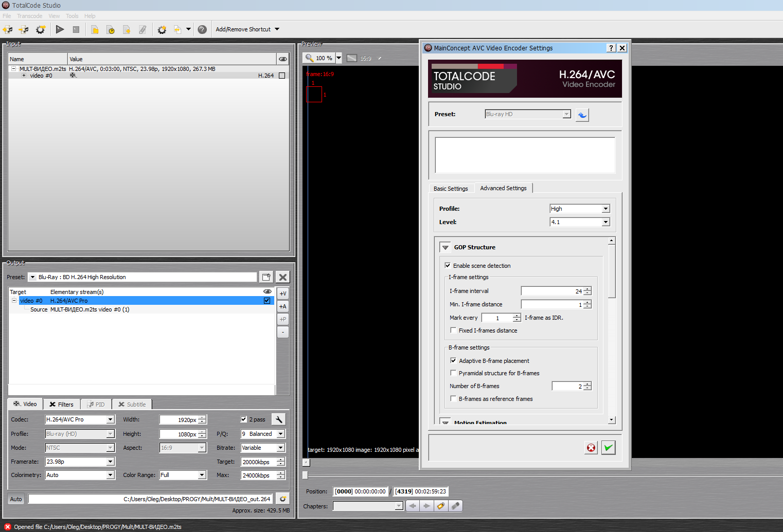Image resolution: width=783 pixels, height=532 pixels.
Task: Click the Stop transcoding square icon
Action: pyautogui.click(x=76, y=29)
